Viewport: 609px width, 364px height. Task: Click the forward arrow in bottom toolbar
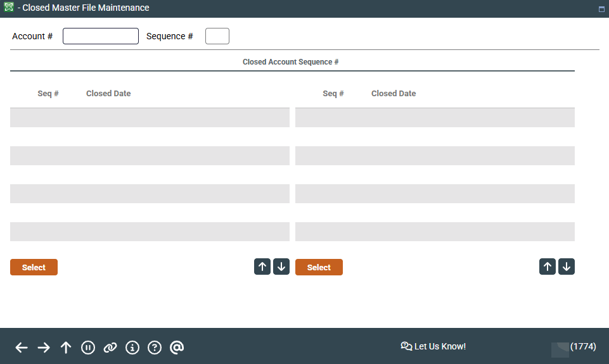(44, 348)
